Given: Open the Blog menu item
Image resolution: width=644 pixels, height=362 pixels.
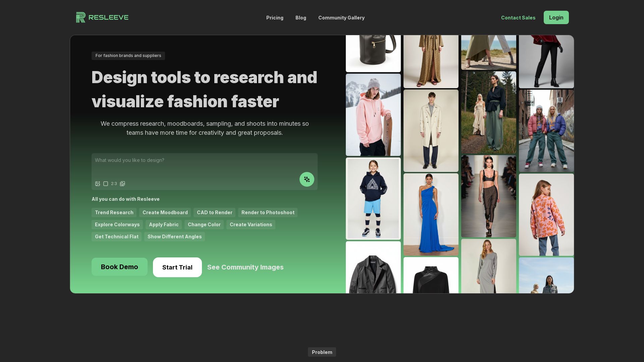Looking at the screenshot, I should coord(301,18).
